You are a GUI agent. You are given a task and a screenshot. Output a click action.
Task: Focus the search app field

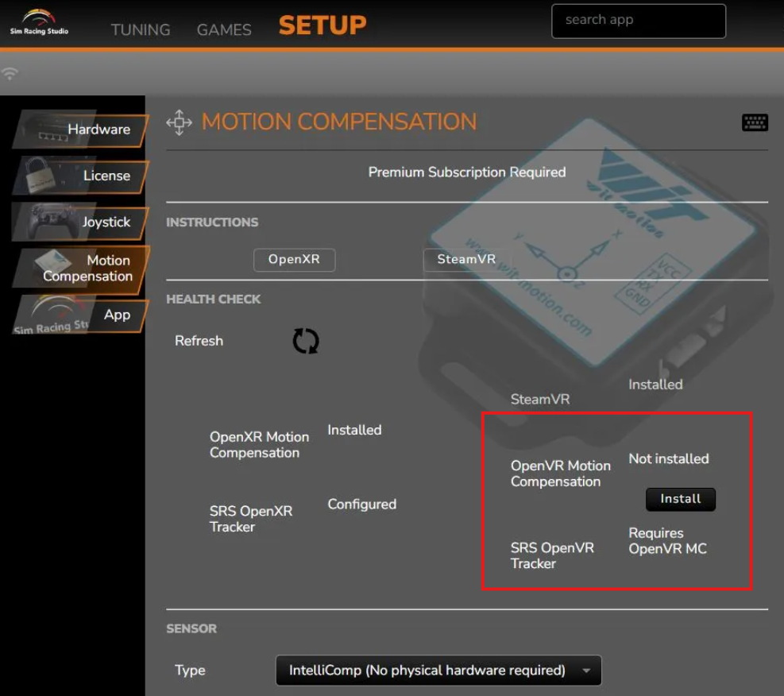pyautogui.click(x=639, y=21)
